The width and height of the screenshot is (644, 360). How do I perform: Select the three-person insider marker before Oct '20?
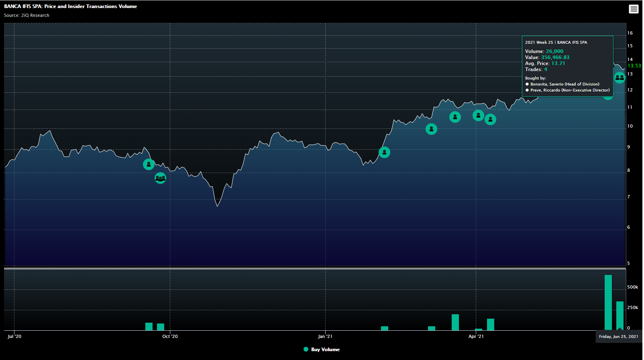160,178
